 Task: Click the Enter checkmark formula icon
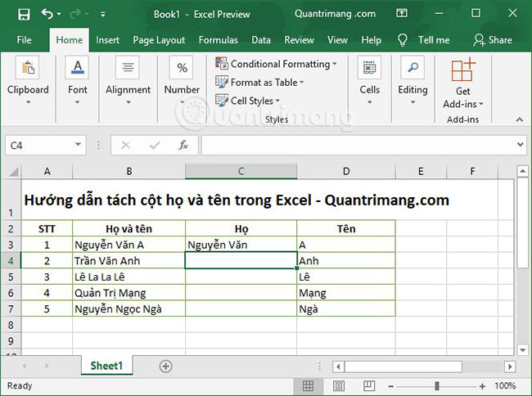pos(155,146)
